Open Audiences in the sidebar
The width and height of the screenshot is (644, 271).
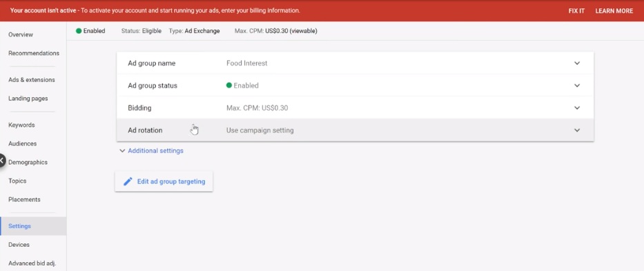click(x=23, y=143)
